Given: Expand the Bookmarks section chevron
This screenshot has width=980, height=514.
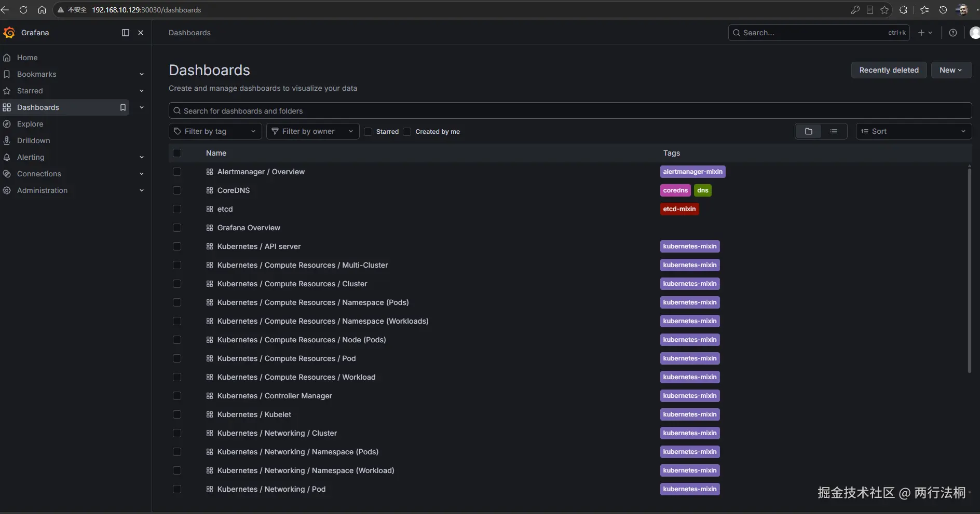Looking at the screenshot, I should 142,74.
